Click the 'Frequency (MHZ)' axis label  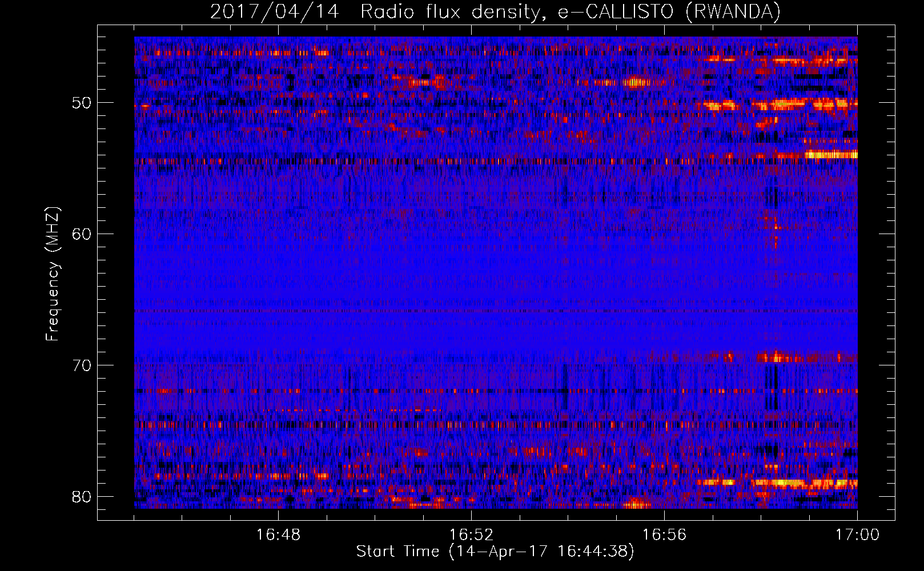(x=53, y=274)
